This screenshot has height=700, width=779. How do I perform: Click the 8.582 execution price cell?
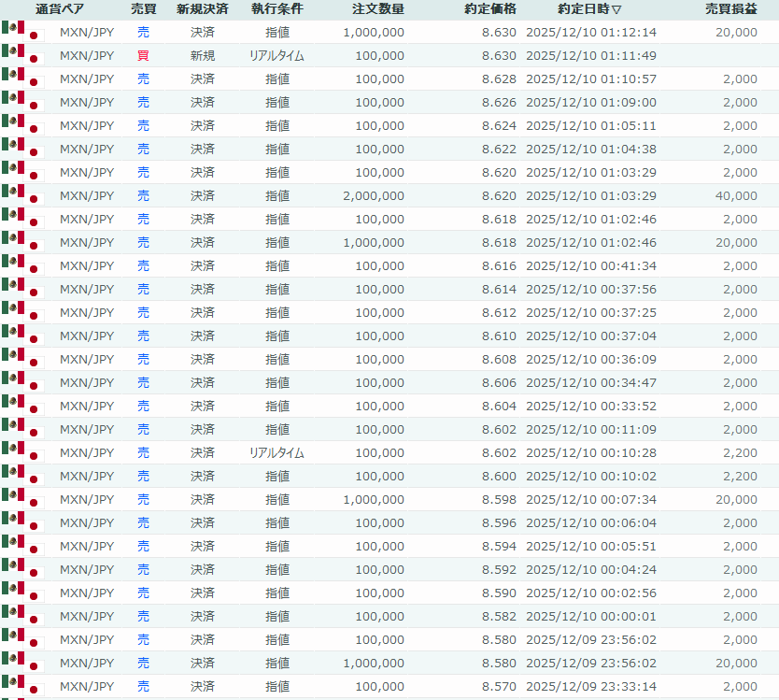(499, 616)
